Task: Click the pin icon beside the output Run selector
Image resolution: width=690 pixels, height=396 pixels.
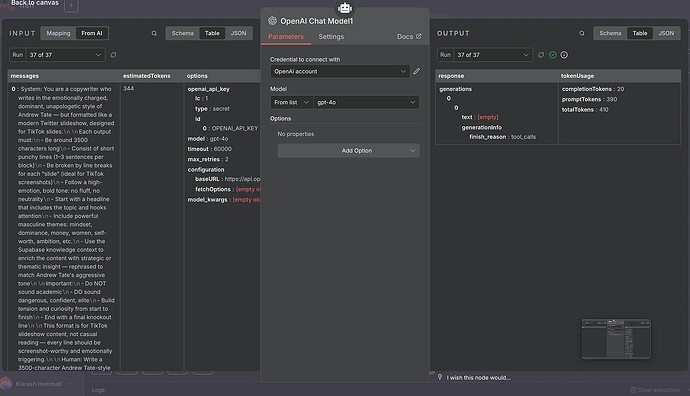Action: [x=541, y=55]
